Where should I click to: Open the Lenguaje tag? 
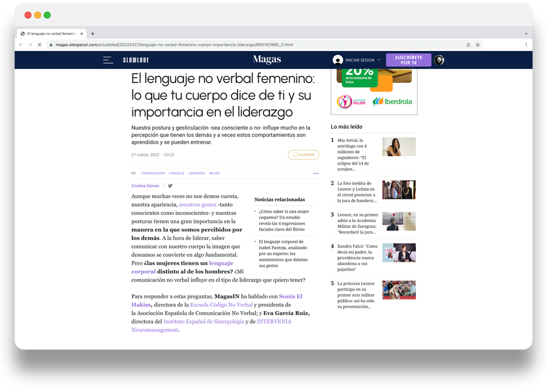(x=177, y=173)
